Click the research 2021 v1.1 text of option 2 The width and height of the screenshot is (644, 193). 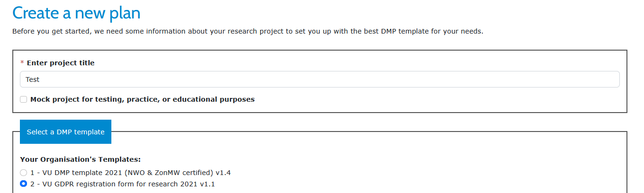click(194, 184)
